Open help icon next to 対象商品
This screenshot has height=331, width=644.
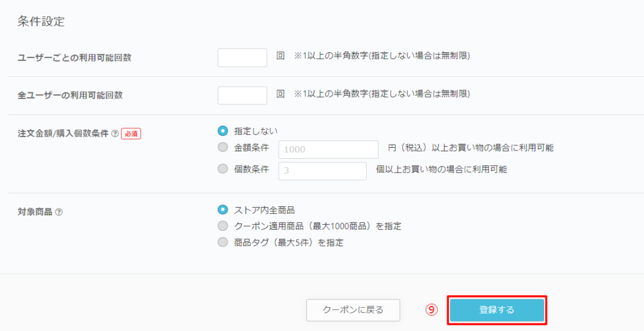pyautogui.click(x=58, y=212)
